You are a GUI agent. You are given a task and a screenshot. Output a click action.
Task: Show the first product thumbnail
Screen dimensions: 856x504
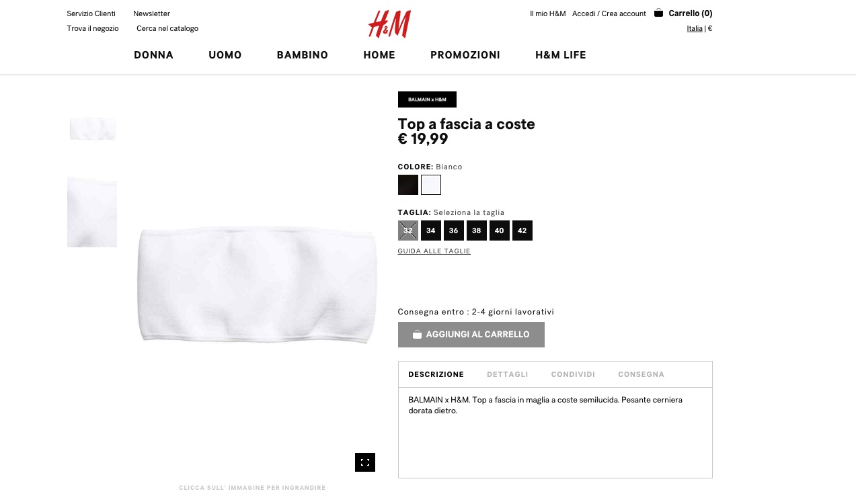(x=92, y=128)
